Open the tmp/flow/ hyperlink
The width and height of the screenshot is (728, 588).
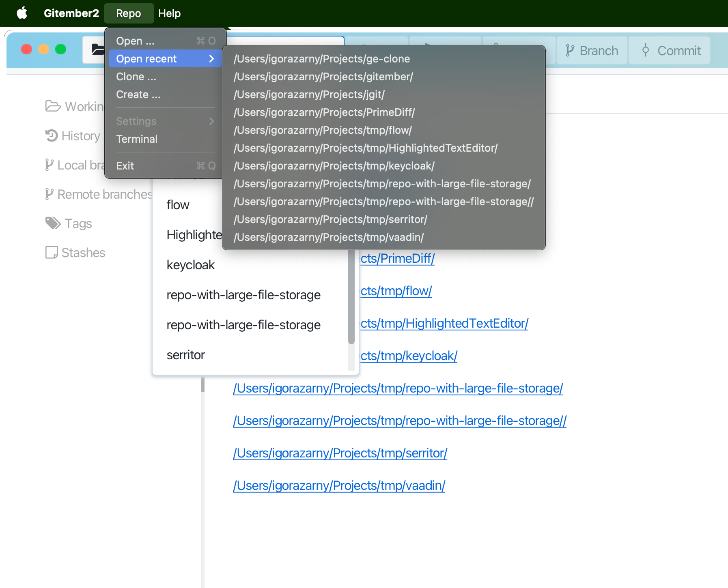pos(396,291)
